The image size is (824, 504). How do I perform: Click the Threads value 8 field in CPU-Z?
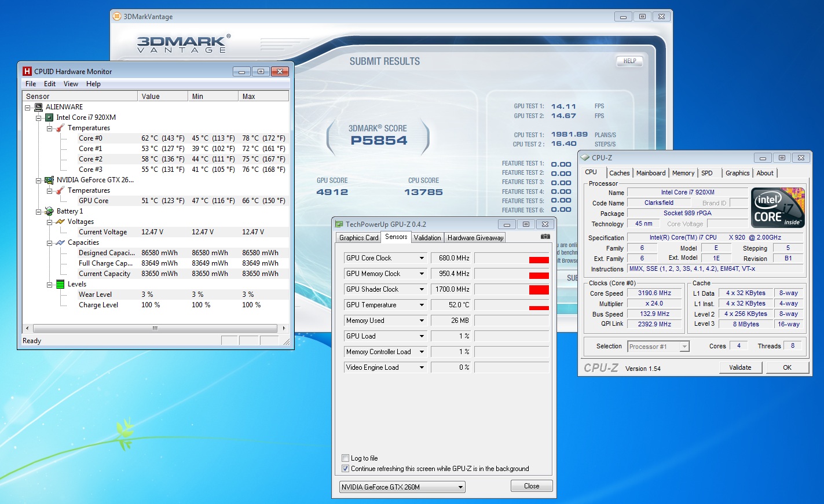coord(792,345)
